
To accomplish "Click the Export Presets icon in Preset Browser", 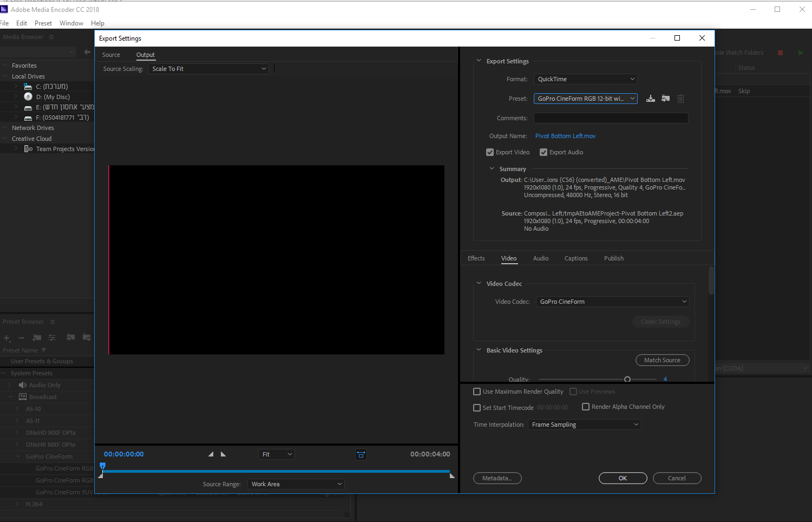I will click(x=87, y=337).
